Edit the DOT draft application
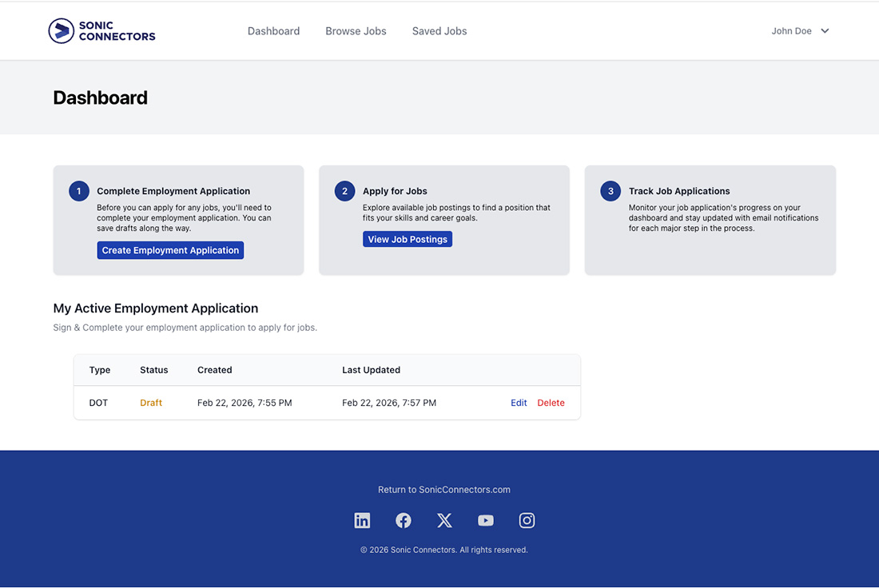Image resolution: width=879 pixels, height=588 pixels. pyautogui.click(x=519, y=403)
